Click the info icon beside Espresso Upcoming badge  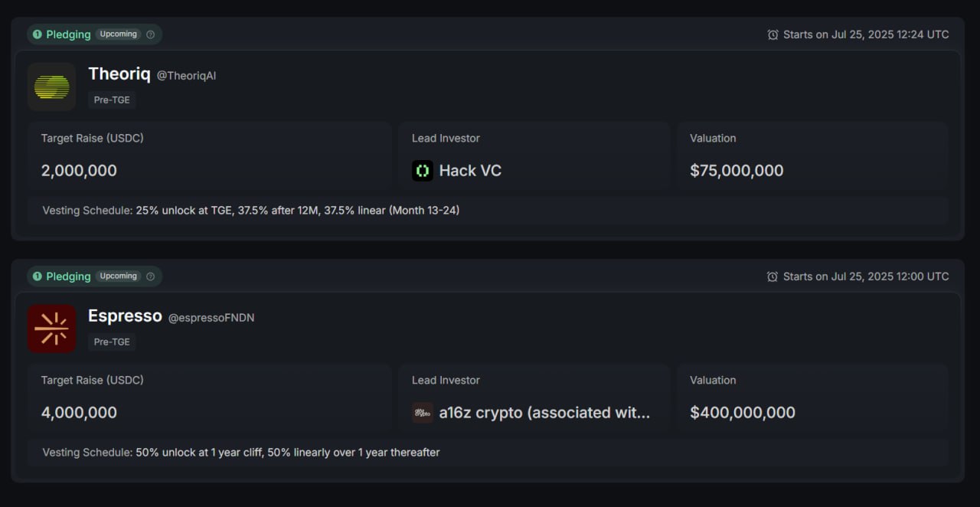coord(150,276)
